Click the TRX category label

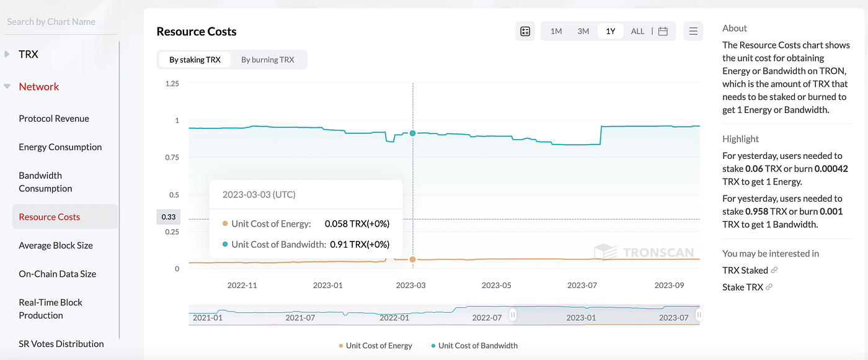point(29,54)
